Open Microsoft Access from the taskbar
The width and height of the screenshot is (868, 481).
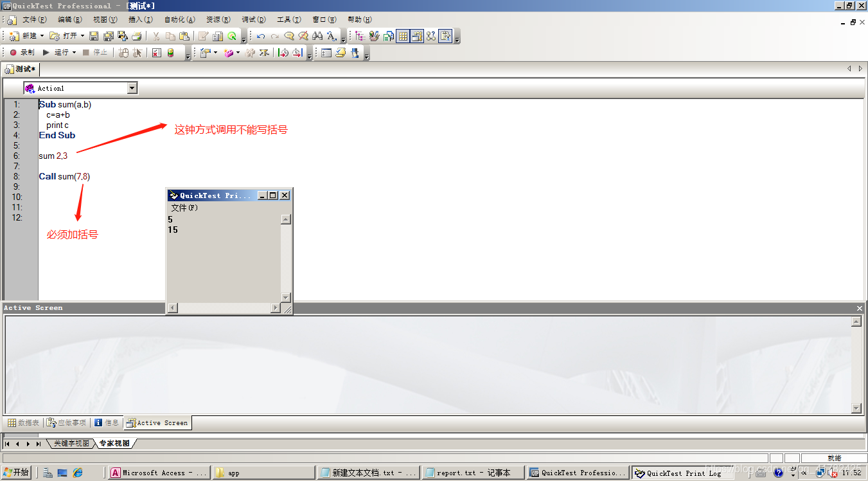pos(158,473)
